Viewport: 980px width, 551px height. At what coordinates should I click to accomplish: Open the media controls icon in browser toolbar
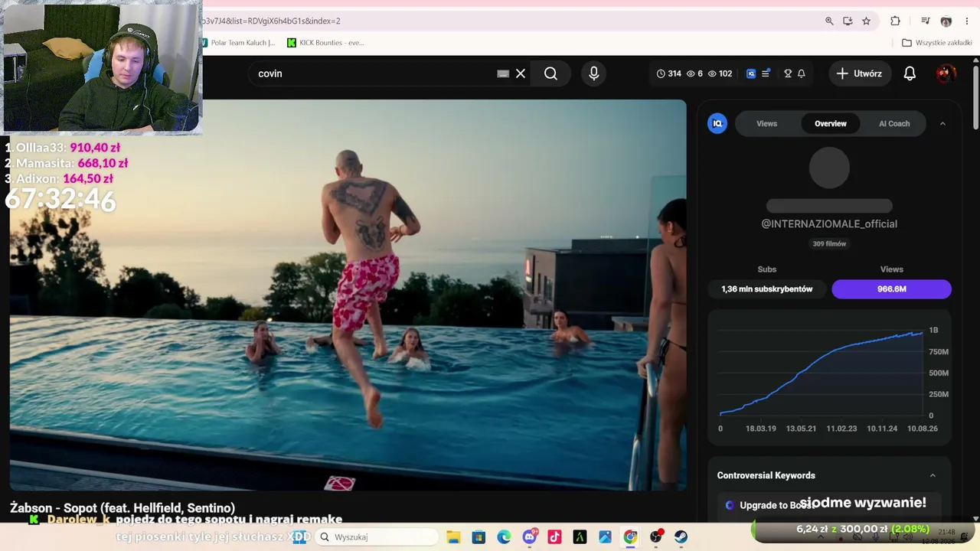(x=926, y=21)
